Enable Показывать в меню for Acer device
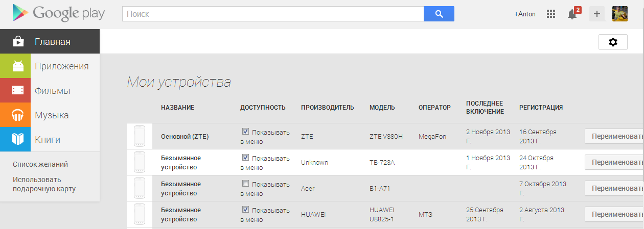 click(245, 184)
